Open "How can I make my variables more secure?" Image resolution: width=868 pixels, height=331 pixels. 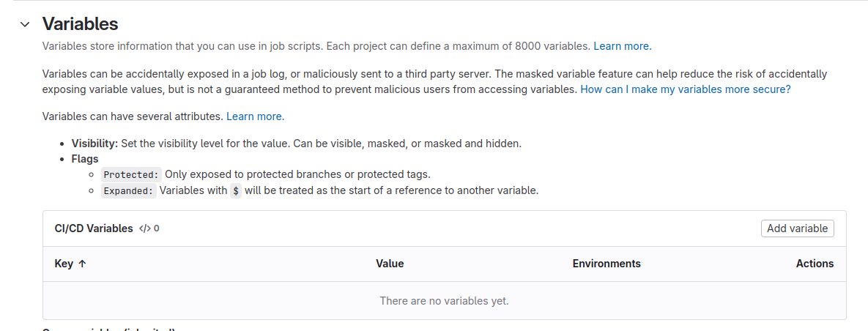coord(685,89)
